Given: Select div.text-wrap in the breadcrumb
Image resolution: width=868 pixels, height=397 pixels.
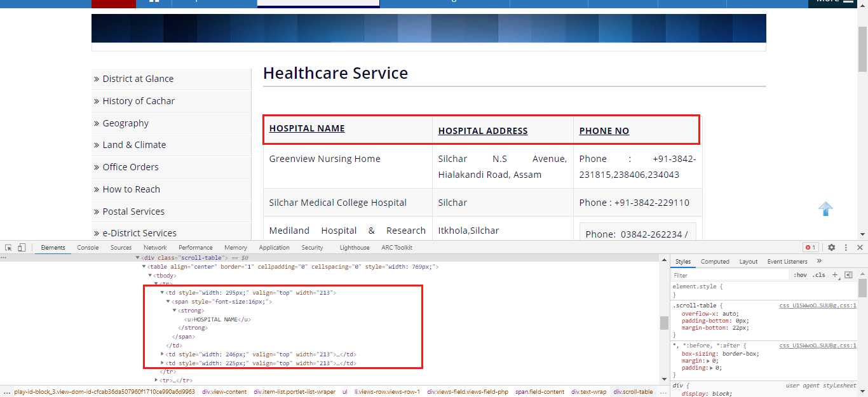Looking at the screenshot, I should (589, 392).
